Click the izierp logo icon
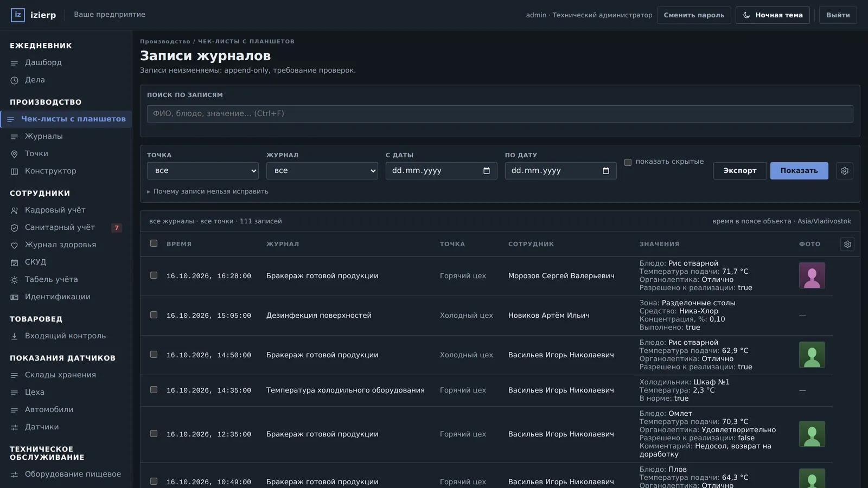Viewport: 868px width, 488px height. coord(18,15)
